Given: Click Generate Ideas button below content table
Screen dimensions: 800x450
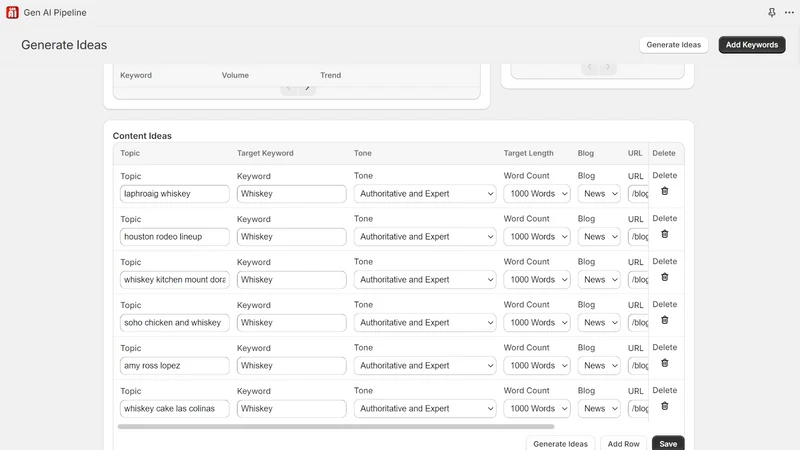Looking at the screenshot, I should [x=560, y=444].
